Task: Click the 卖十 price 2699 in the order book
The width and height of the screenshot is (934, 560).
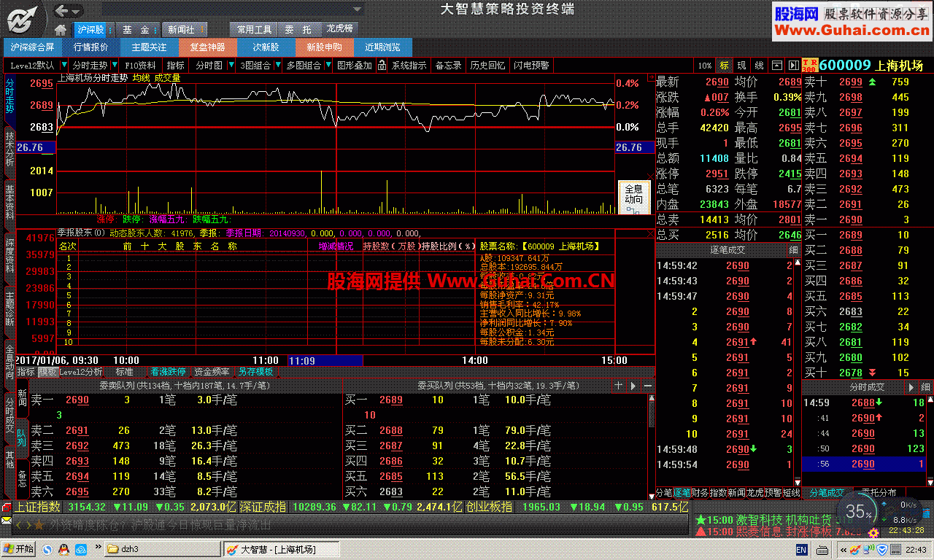Action: (x=851, y=82)
